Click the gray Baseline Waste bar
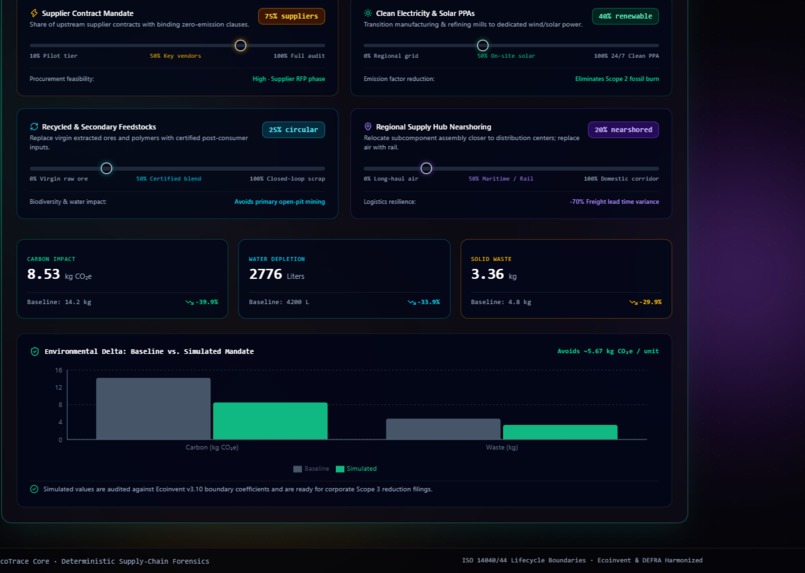805x573 pixels. 443,429
